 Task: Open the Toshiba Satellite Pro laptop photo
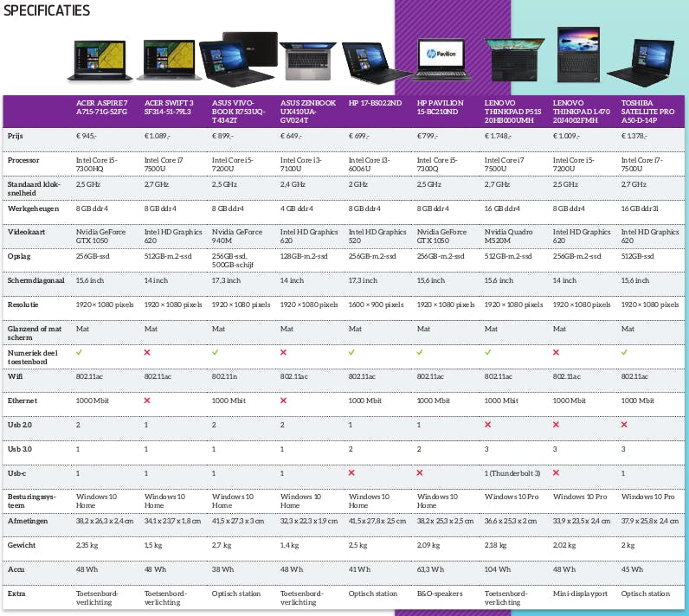pos(641,63)
